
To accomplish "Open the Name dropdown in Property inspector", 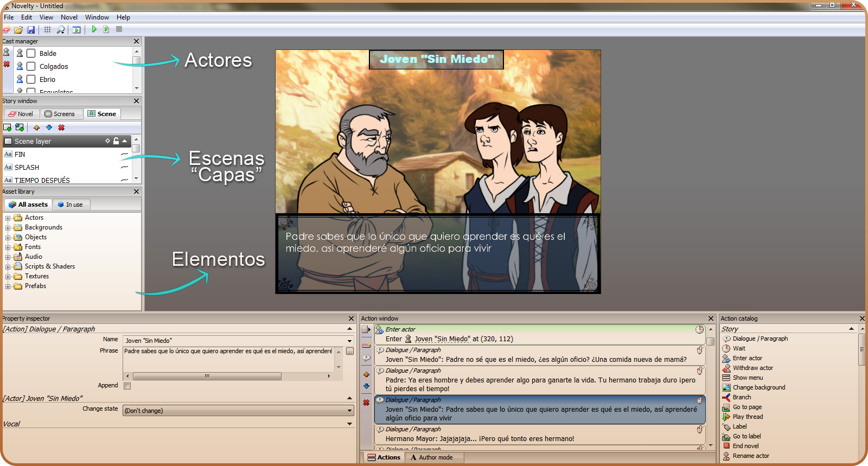I will pos(349,341).
